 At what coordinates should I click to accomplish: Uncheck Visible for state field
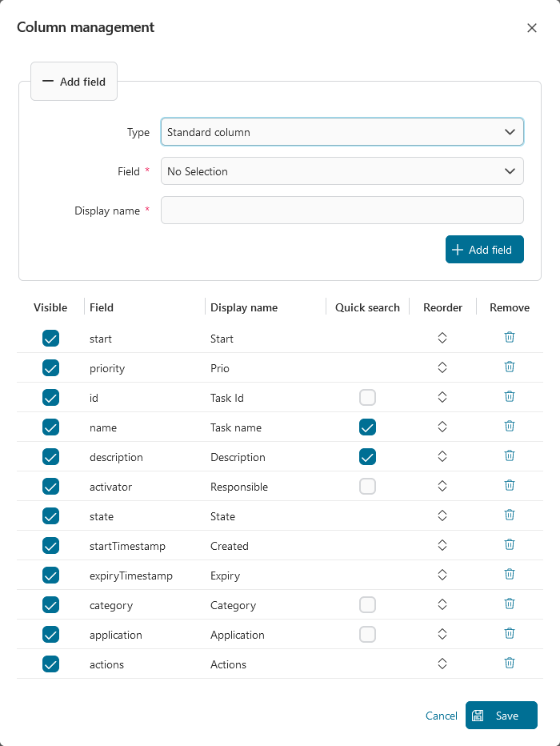pos(51,515)
